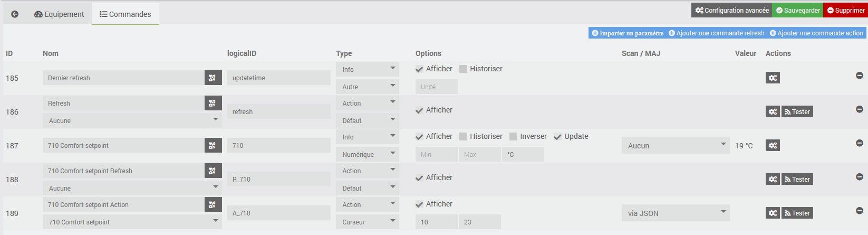
Task: Select the Commandes tab
Action: click(x=126, y=14)
